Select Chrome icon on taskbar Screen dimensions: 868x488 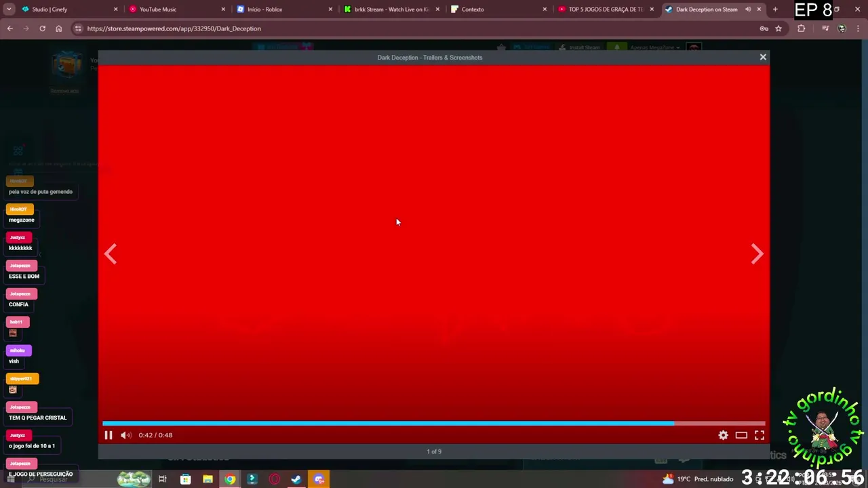click(230, 479)
